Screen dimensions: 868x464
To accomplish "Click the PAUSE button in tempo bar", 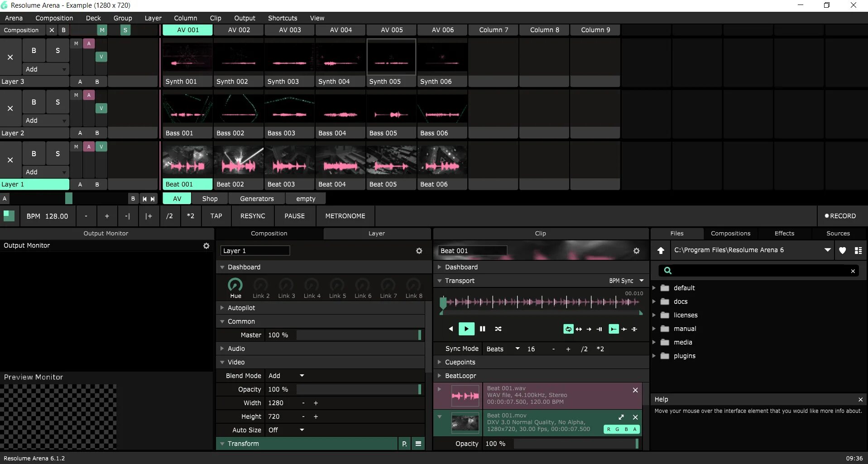I will [x=294, y=216].
